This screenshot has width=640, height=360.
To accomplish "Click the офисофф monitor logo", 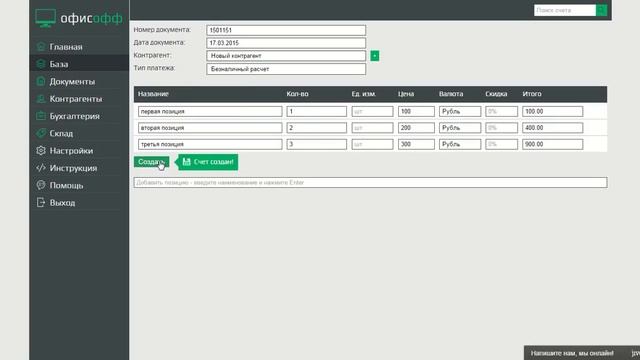I will 45,18.
